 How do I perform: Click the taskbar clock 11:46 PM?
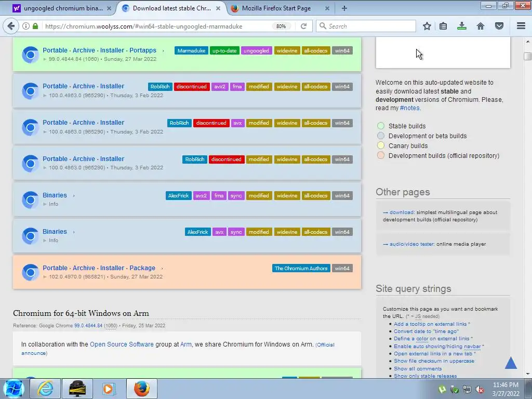pos(506,385)
